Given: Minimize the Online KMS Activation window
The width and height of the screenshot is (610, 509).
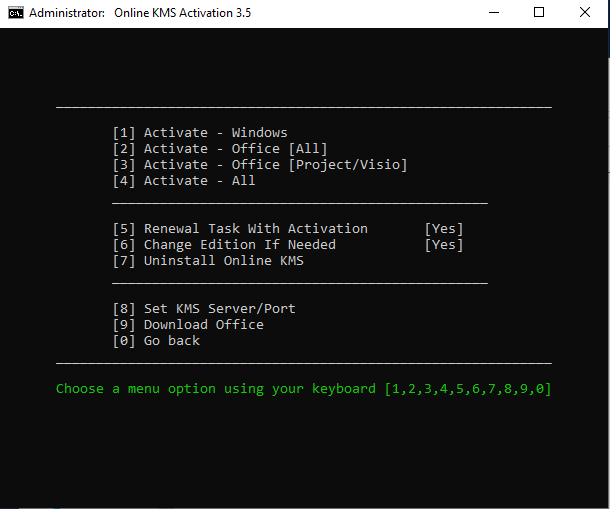Looking at the screenshot, I should coord(493,14).
